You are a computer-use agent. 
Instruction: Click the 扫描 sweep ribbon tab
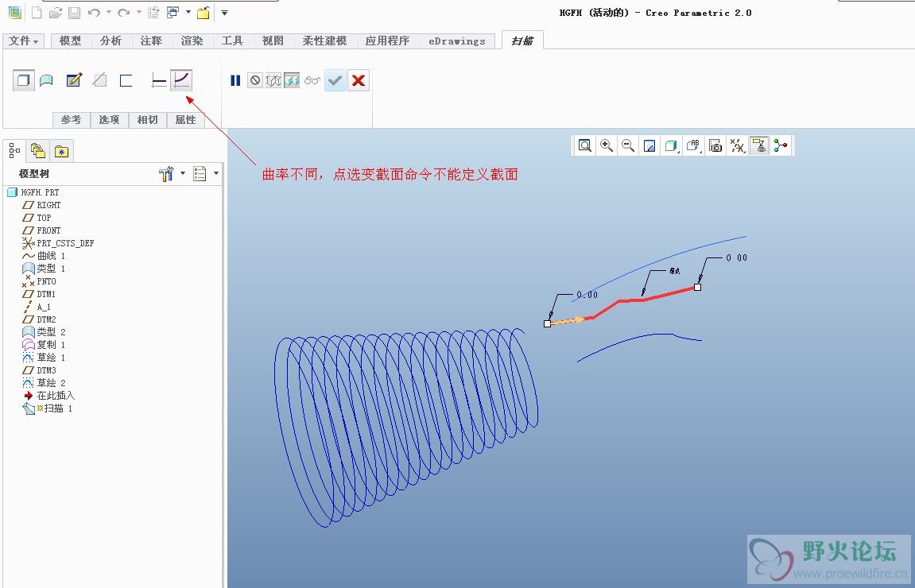(522, 41)
